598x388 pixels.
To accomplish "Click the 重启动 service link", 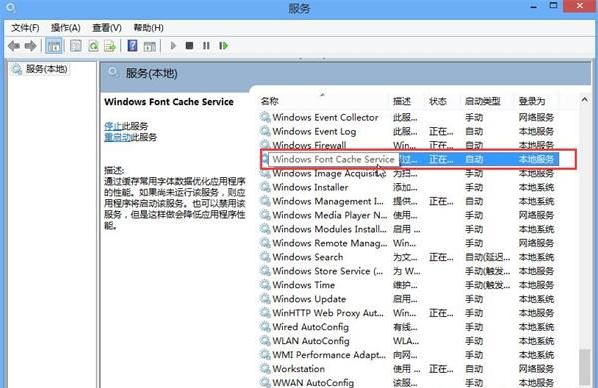I will (x=117, y=137).
